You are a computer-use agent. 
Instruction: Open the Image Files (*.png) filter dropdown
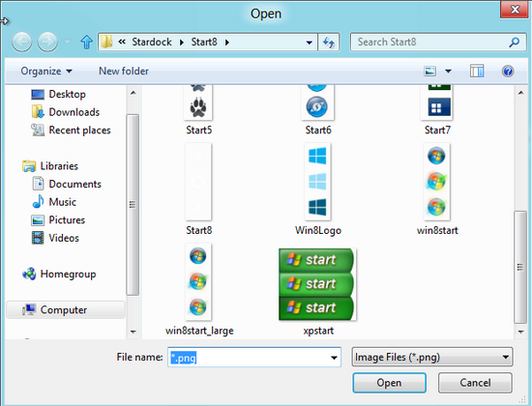432,357
